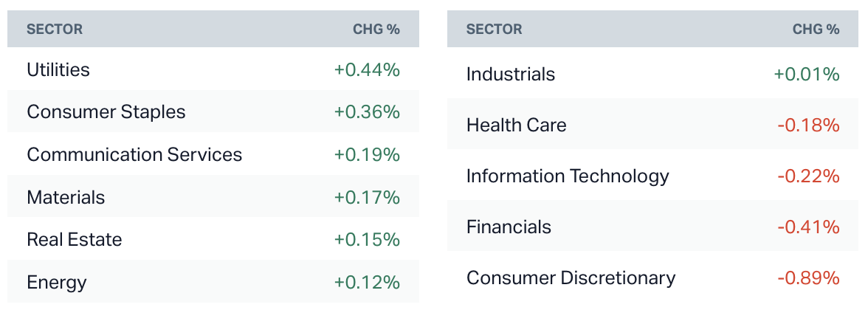Click the Utilities sector name

tap(58, 69)
